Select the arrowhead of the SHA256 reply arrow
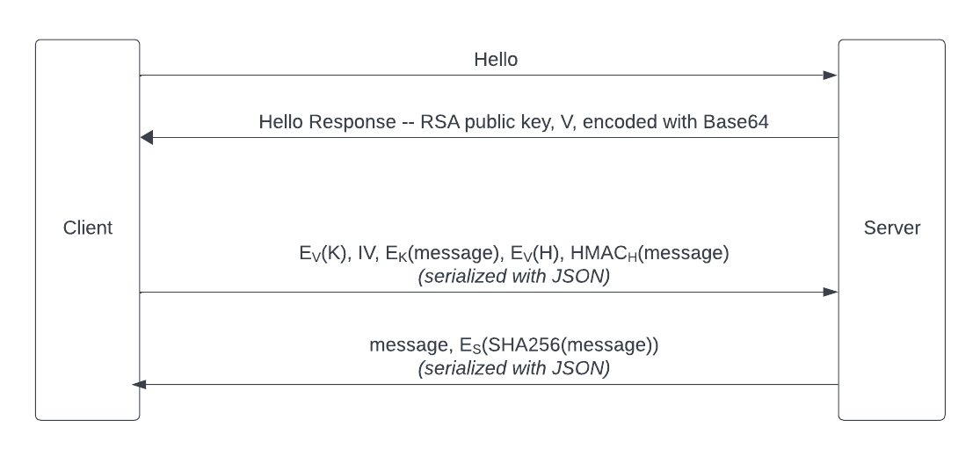 tap(138, 384)
